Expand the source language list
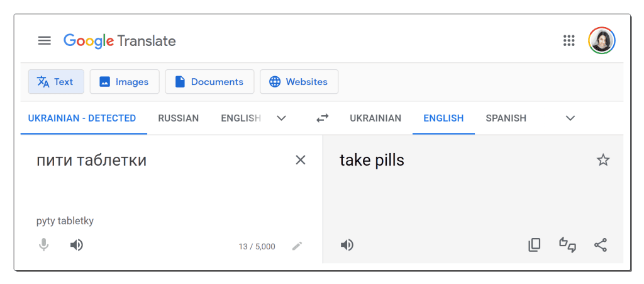The height and width of the screenshot is (284, 644). click(281, 118)
